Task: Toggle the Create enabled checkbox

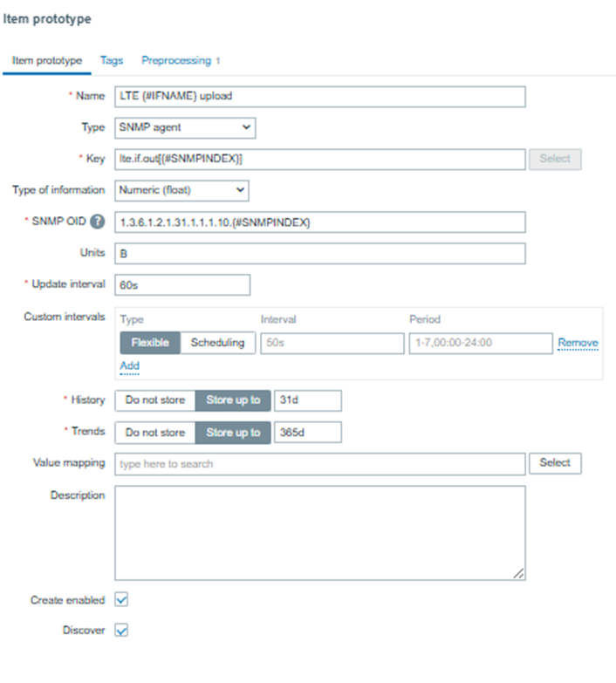Action: pyautogui.click(x=122, y=600)
